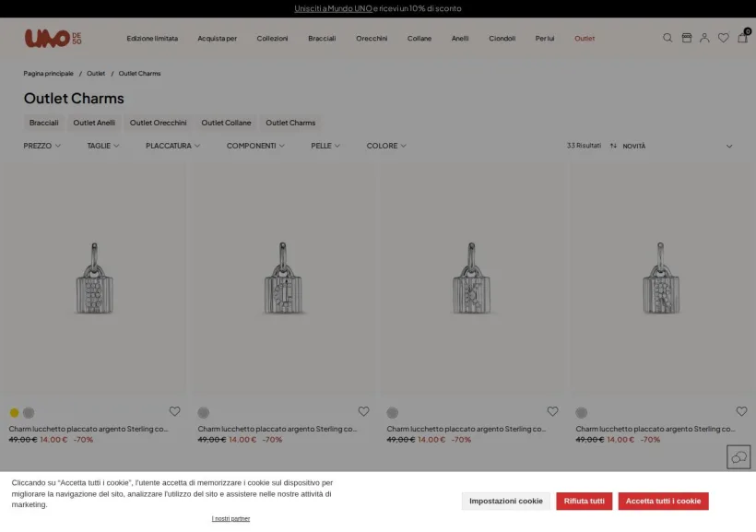Image resolution: width=756 pixels, height=532 pixels.
Task: Choose gold color swatch on first charm
Action: coord(15,412)
